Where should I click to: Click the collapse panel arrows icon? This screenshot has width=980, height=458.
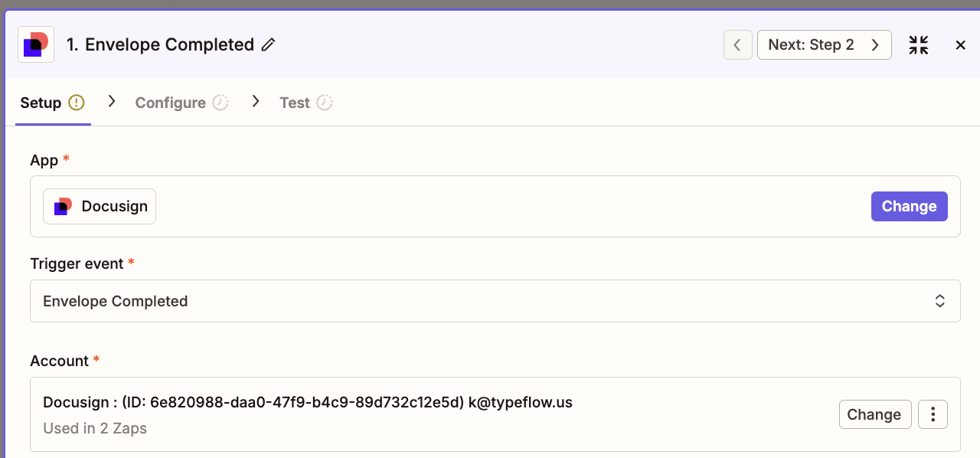(x=918, y=45)
